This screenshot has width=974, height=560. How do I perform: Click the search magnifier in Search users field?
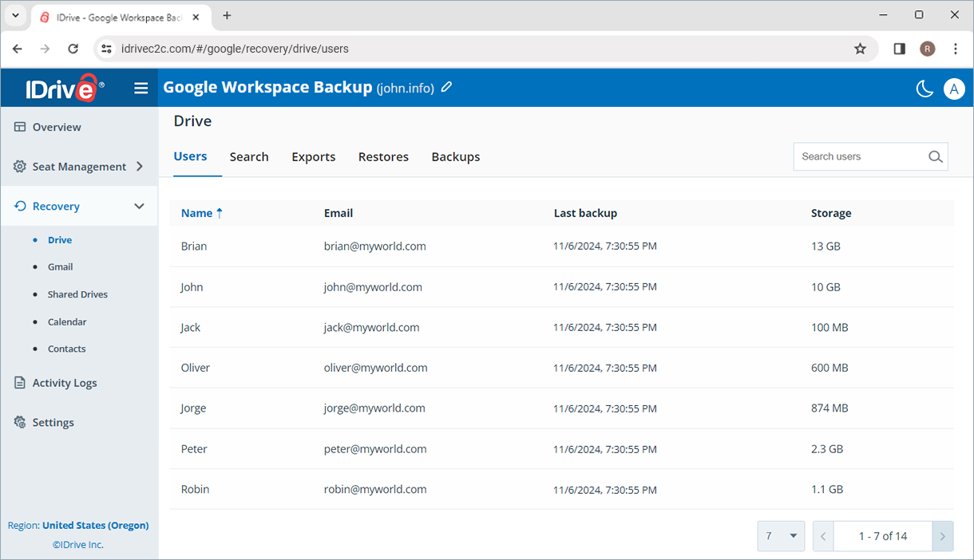coord(935,156)
